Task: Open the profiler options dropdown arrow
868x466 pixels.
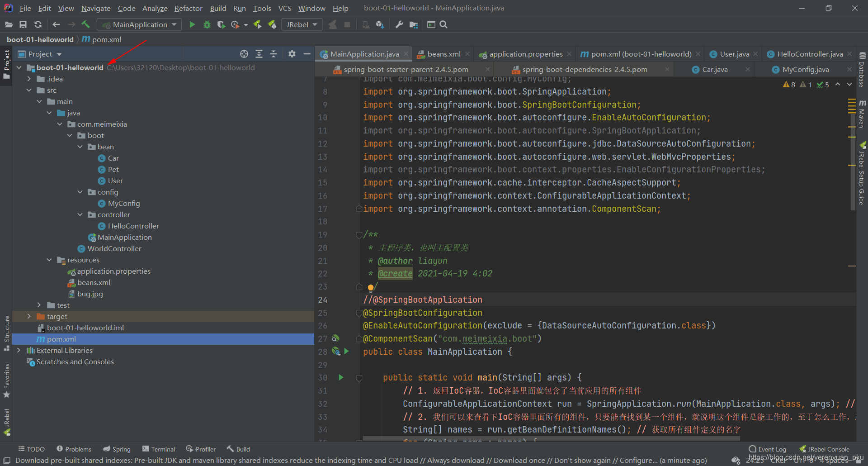Action: [246, 25]
